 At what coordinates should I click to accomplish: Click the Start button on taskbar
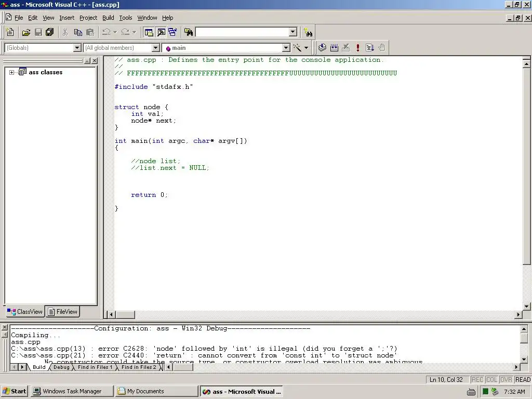point(14,391)
